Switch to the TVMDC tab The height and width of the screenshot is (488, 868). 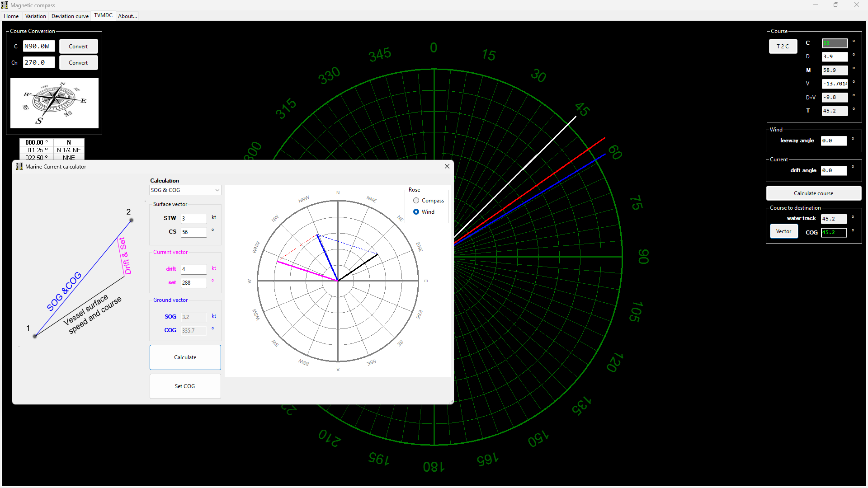[103, 15]
